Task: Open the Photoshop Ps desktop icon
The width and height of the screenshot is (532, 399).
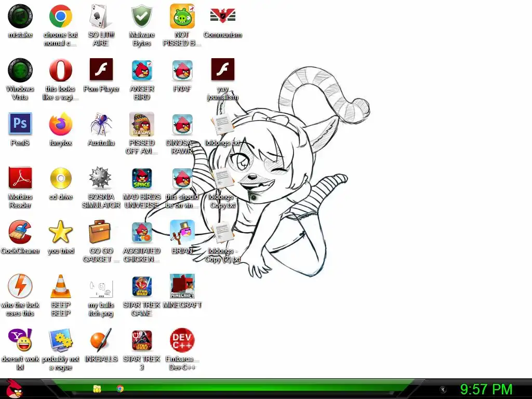Action: pyautogui.click(x=20, y=124)
